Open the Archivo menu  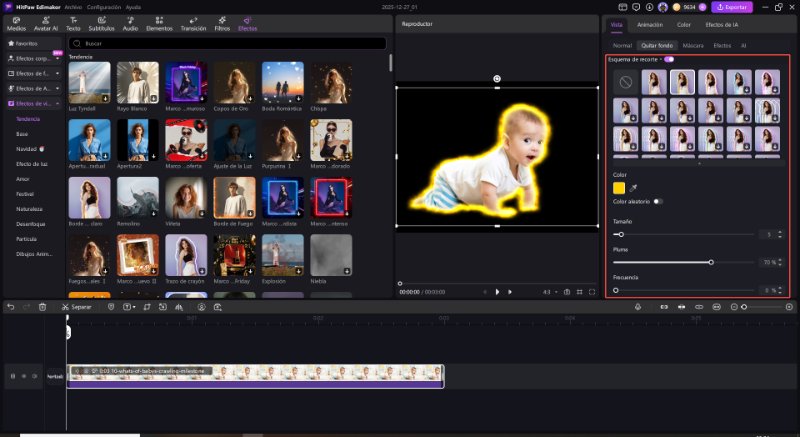(73, 7)
